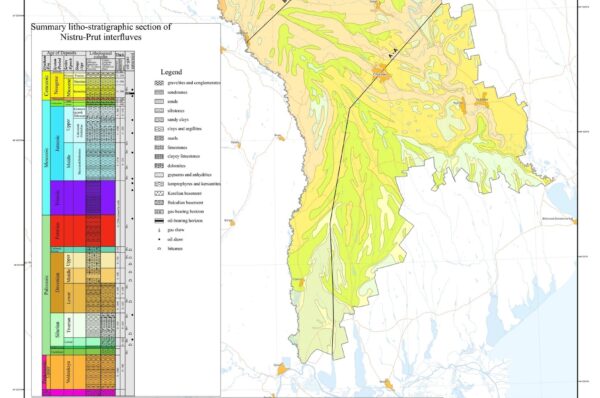Click the cyan Jurassic period cell in column

point(57,142)
